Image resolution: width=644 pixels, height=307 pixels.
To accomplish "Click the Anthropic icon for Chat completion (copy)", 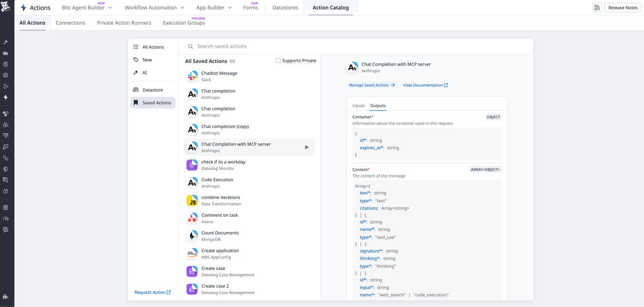I will (x=192, y=130).
